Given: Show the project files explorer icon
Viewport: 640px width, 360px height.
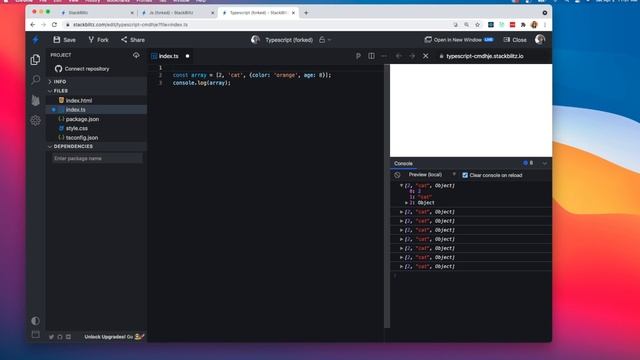Looking at the screenshot, I should tap(36, 60).
